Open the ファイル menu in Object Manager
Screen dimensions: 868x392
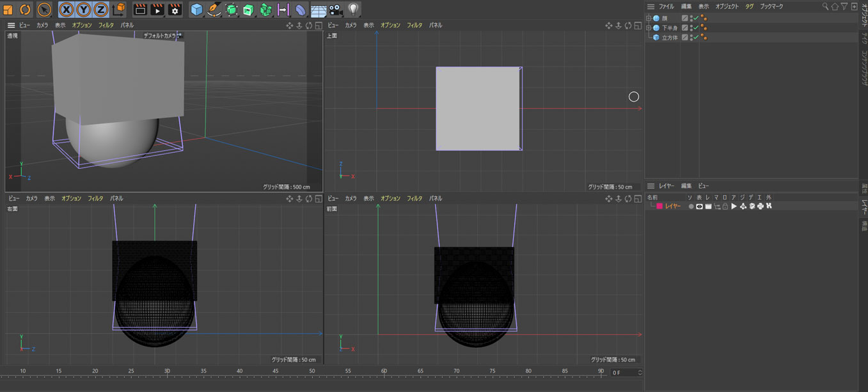point(666,6)
